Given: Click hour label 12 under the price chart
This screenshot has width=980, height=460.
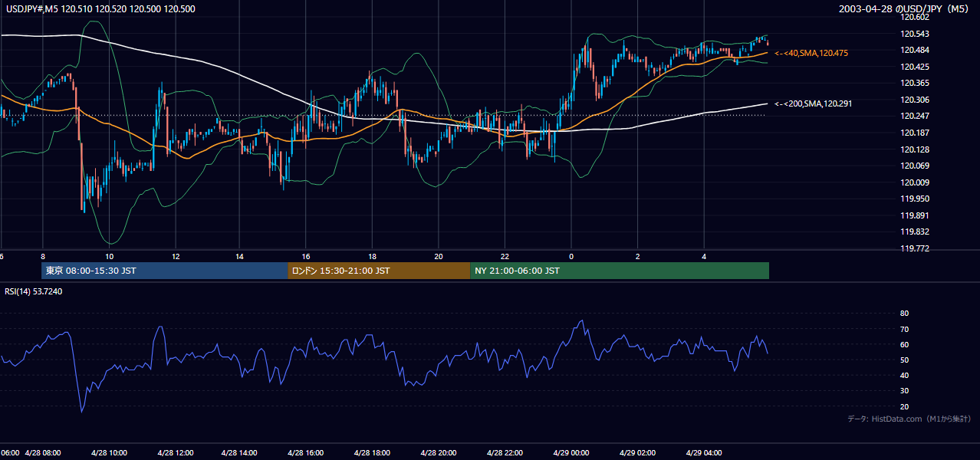Looking at the screenshot, I should click(x=176, y=256).
